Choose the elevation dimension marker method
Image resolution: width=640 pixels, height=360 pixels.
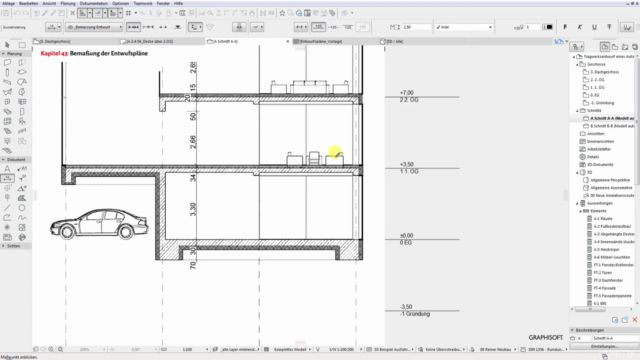pyautogui.click(x=178, y=27)
